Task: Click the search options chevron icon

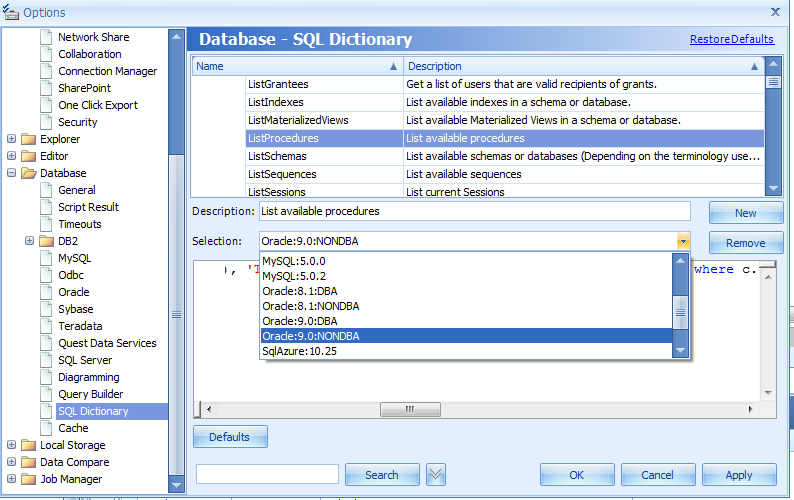Action: 435,475
